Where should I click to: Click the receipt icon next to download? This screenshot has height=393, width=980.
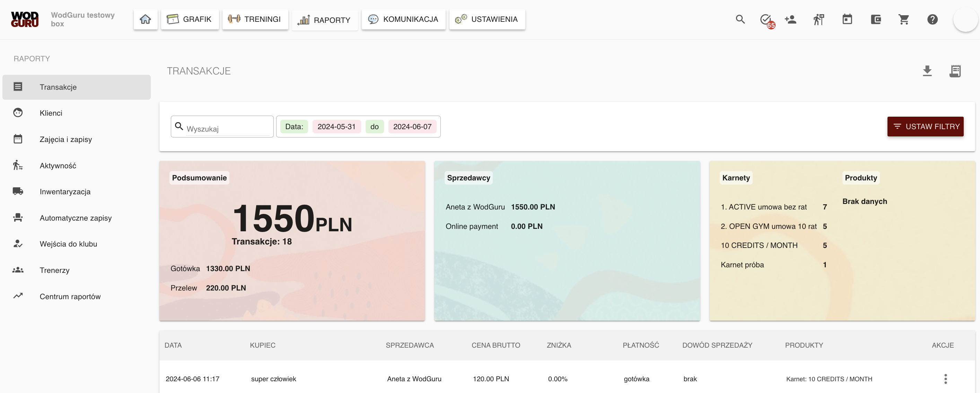955,71
